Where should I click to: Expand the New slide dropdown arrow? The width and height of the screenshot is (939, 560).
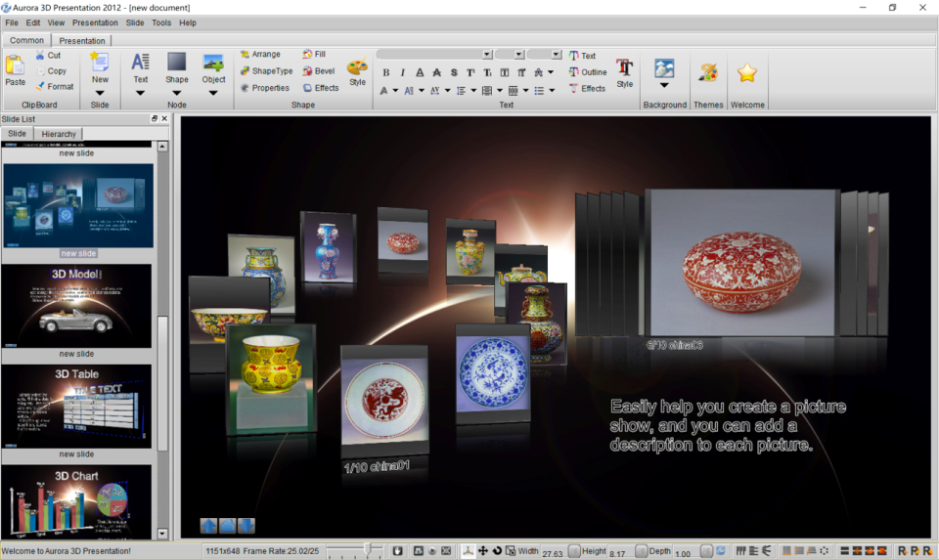pyautogui.click(x=100, y=93)
